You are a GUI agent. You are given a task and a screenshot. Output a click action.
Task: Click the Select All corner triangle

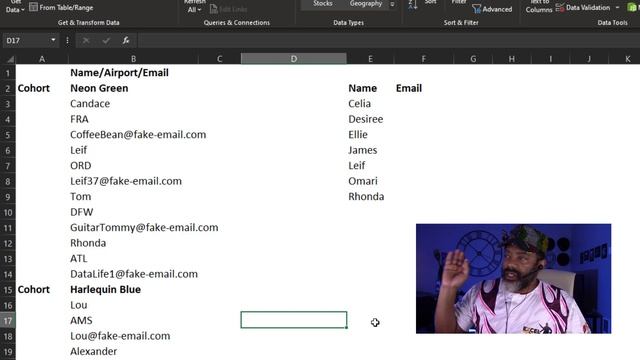pyautogui.click(x=10, y=59)
